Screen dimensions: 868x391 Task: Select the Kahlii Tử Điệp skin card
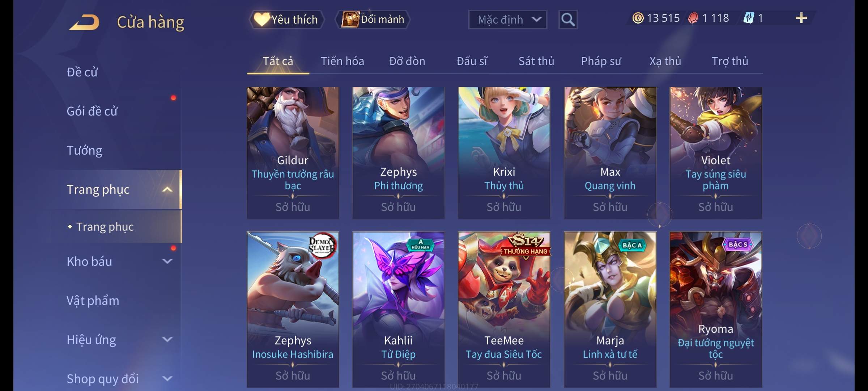pyautogui.click(x=398, y=310)
